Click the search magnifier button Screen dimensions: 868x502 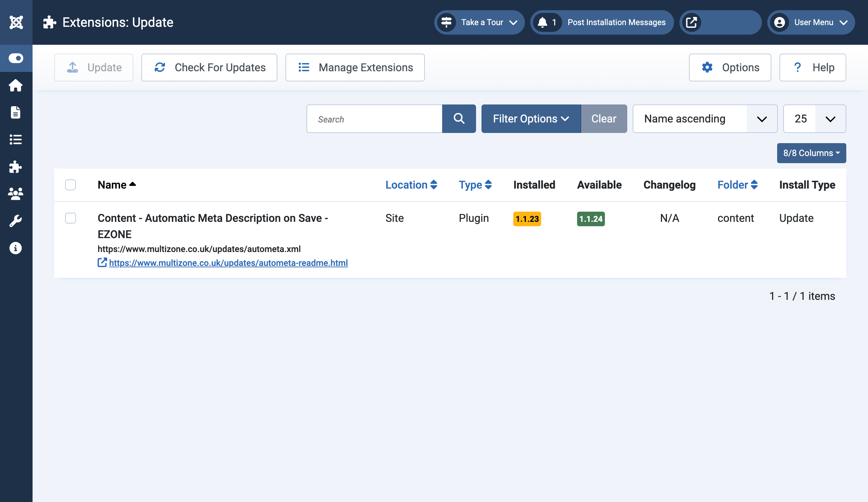click(x=459, y=119)
